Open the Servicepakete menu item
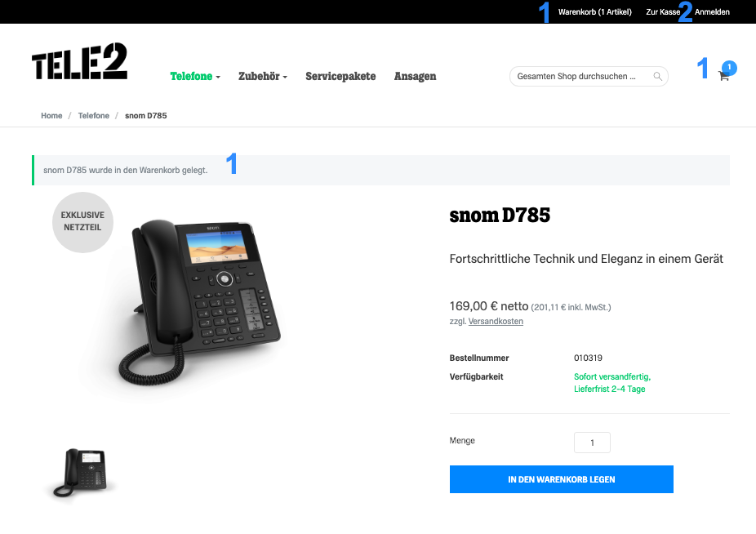 tap(340, 76)
